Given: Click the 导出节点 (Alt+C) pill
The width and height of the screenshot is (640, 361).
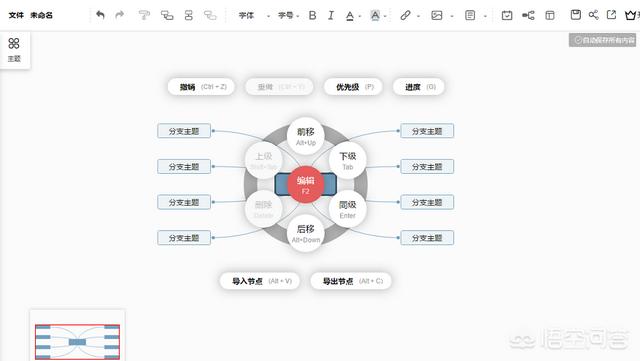Looking at the screenshot, I should pyautogui.click(x=351, y=281).
